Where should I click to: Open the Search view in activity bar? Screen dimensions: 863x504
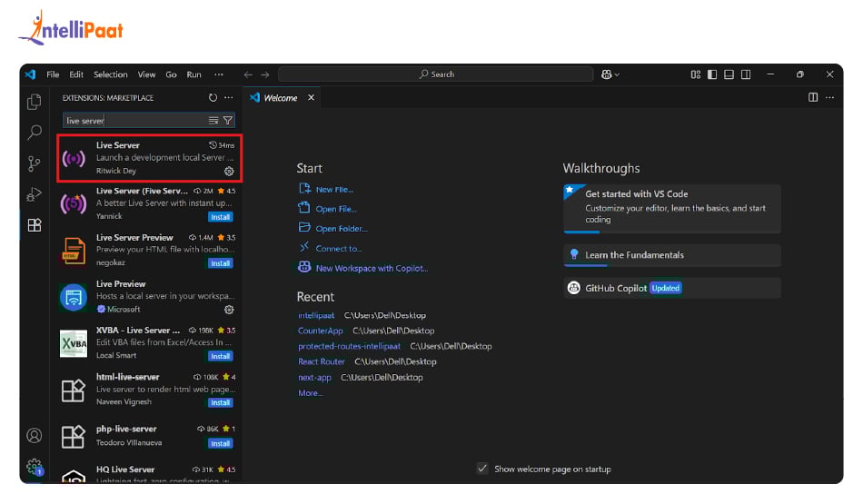(x=35, y=132)
